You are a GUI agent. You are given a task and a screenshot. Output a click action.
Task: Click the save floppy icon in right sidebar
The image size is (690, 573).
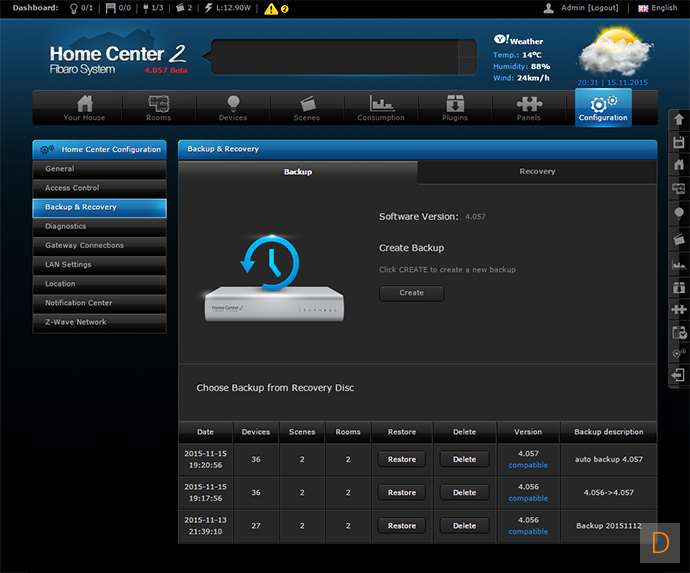coord(679,142)
